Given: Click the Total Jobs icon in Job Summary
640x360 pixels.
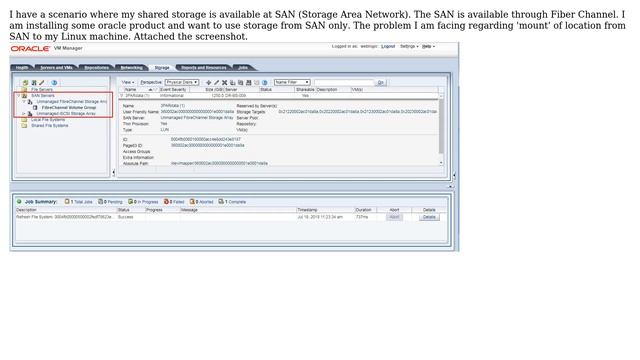Looking at the screenshot, I should point(67,202).
